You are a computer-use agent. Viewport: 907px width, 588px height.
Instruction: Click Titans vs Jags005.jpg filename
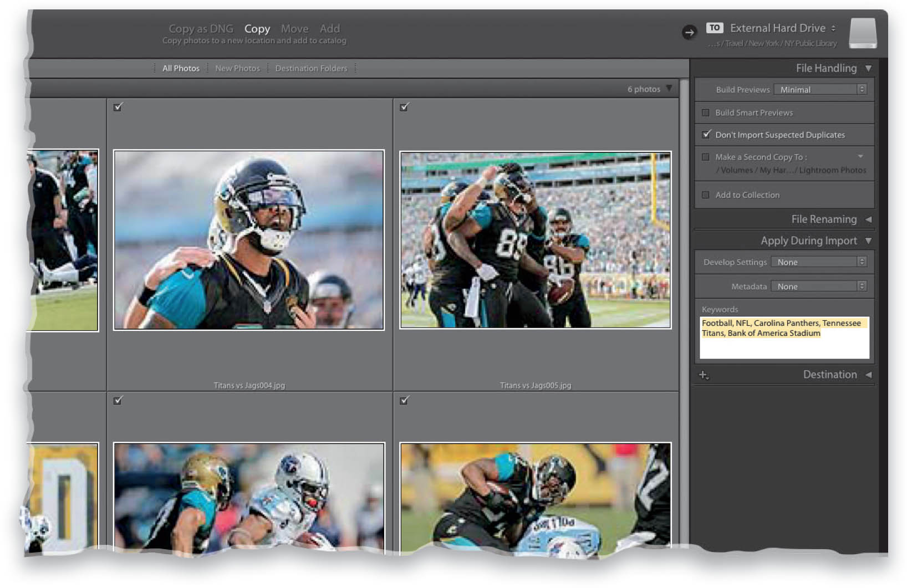536,385
